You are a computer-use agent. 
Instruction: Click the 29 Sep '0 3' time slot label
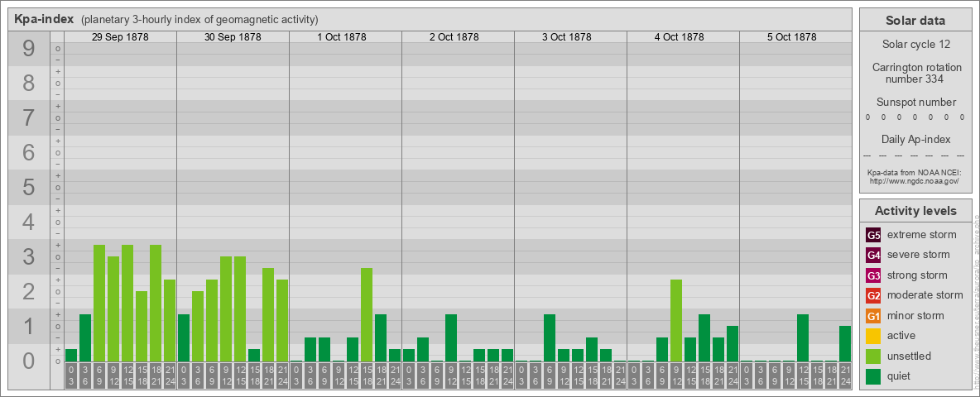pos(71,375)
